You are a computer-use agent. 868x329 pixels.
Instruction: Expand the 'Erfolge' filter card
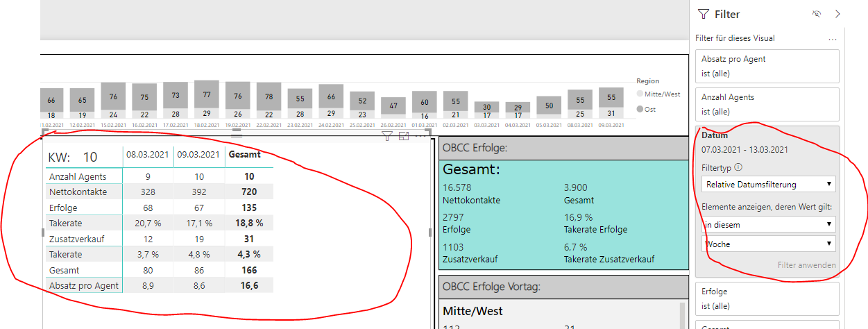click(x=767, y=298)
